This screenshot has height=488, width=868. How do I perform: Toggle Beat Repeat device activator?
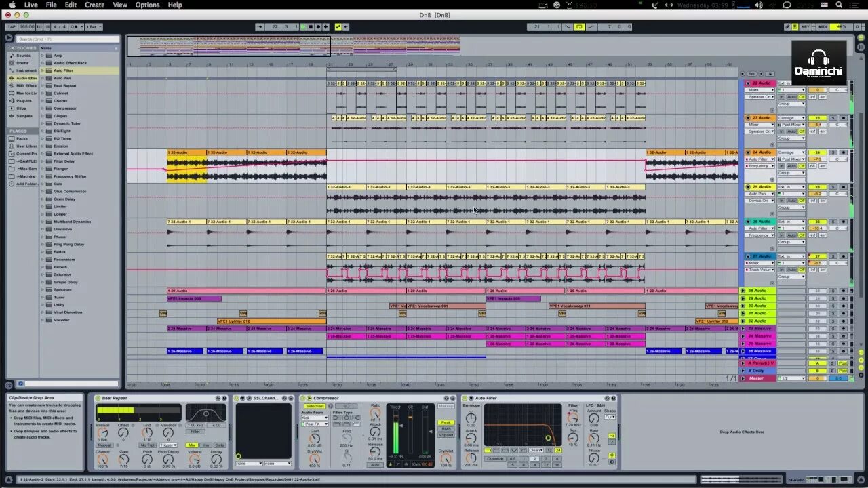98,398
